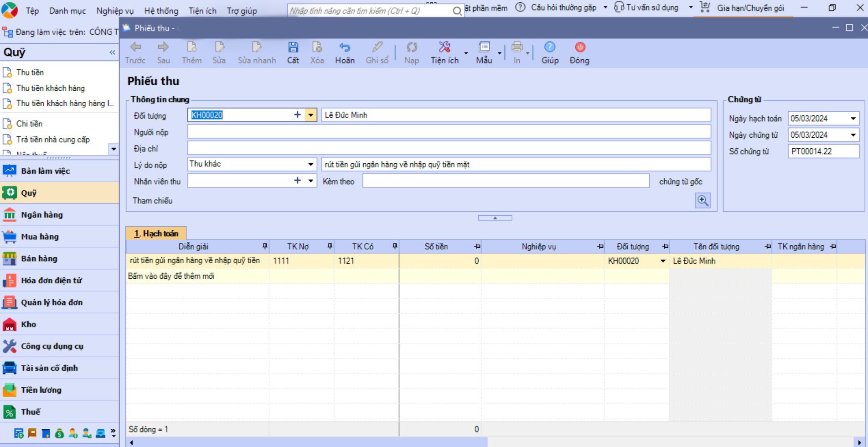Open Ngân hàng module in sidebar

click(42, 215)
